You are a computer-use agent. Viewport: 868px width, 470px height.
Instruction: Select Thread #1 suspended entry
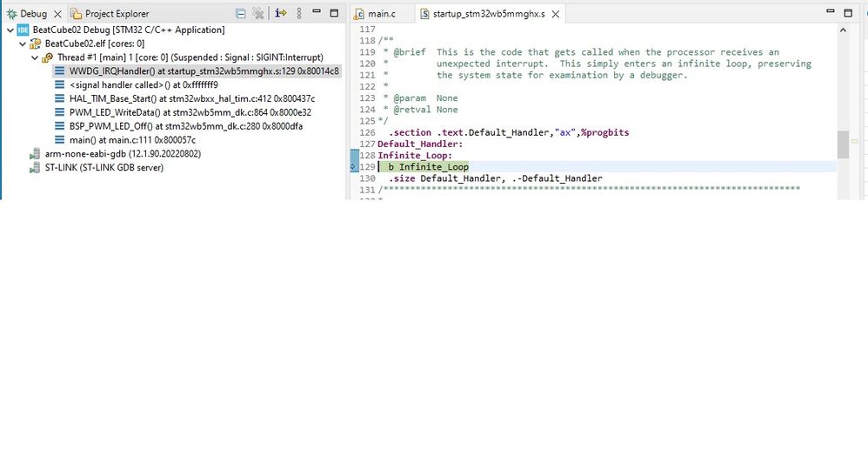pyautogui.click(x=190, y=57)
